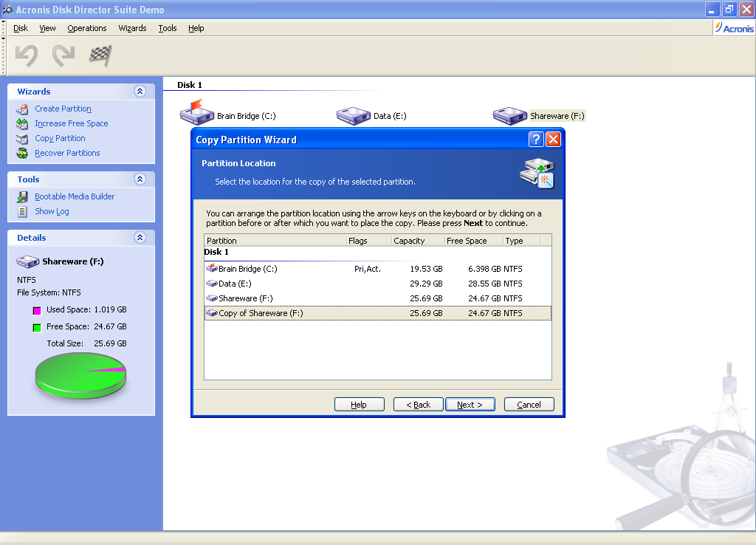Click the Copy of Shareware (F:) row icon
Viewport: 756px width, 545px height.
[212, 313]
